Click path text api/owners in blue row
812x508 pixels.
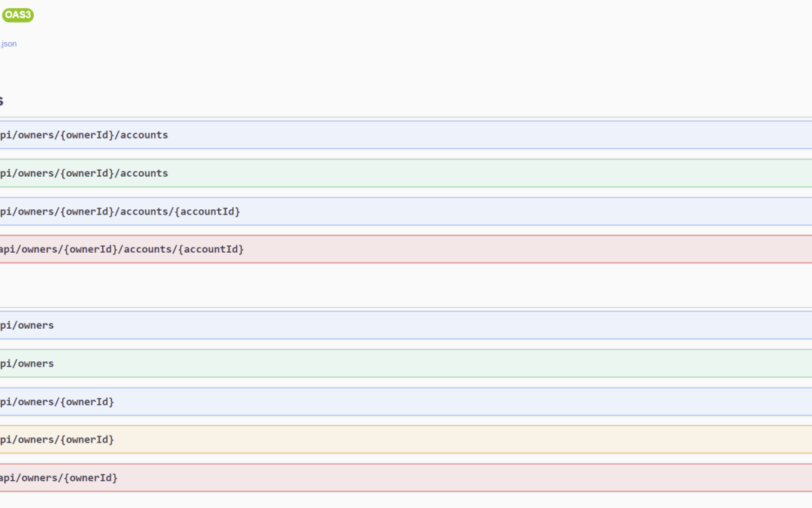(26, 325)
